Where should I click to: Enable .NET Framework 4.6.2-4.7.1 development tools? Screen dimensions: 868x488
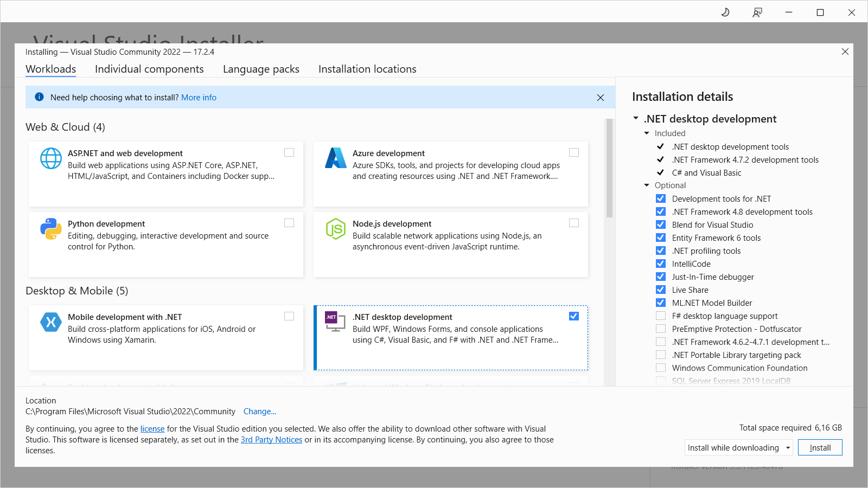tap(661, 342)
